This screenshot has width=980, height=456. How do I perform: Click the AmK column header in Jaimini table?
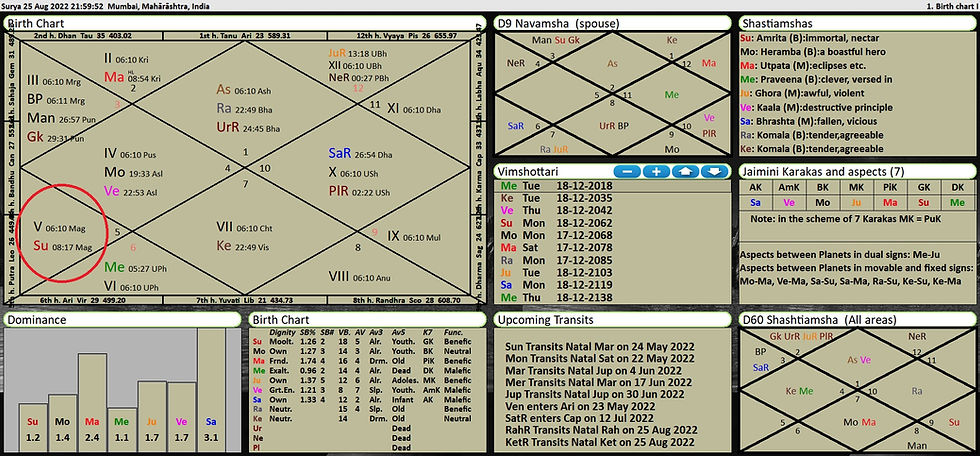click(789, 187)
